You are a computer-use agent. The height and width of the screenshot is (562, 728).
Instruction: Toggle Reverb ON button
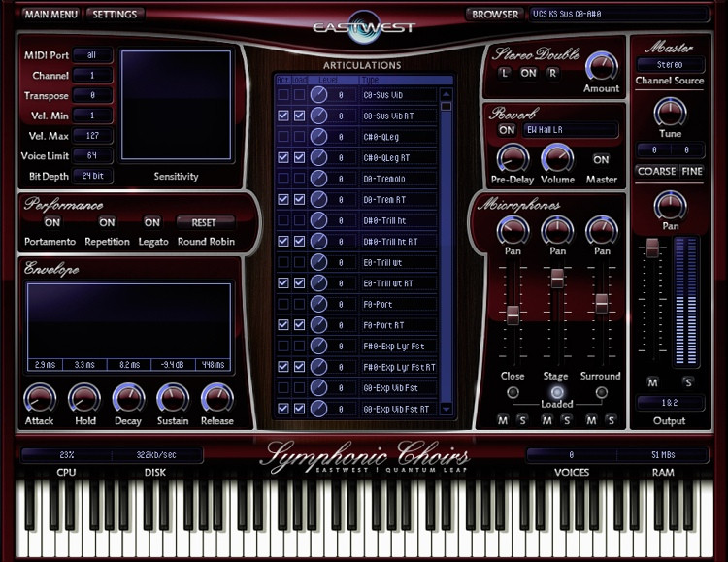pyautogui.click(x=507, y=130)
